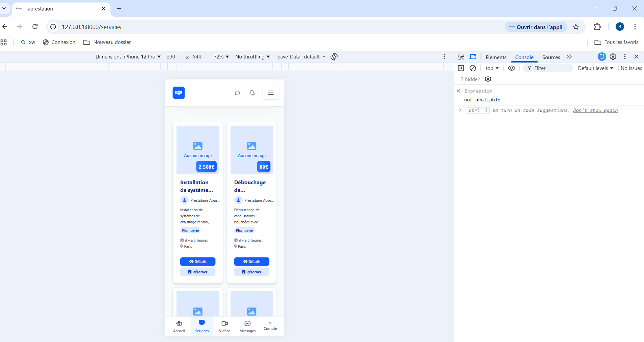Bookmark this page with the star icon

(576, 27)
